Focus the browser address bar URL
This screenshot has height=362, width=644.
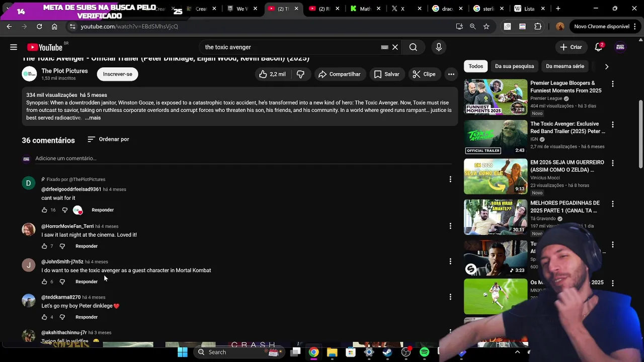[x=129, y=26]
